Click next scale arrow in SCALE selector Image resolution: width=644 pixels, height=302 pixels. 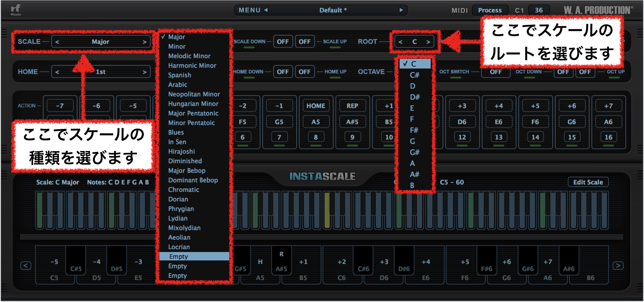point(144,42)
